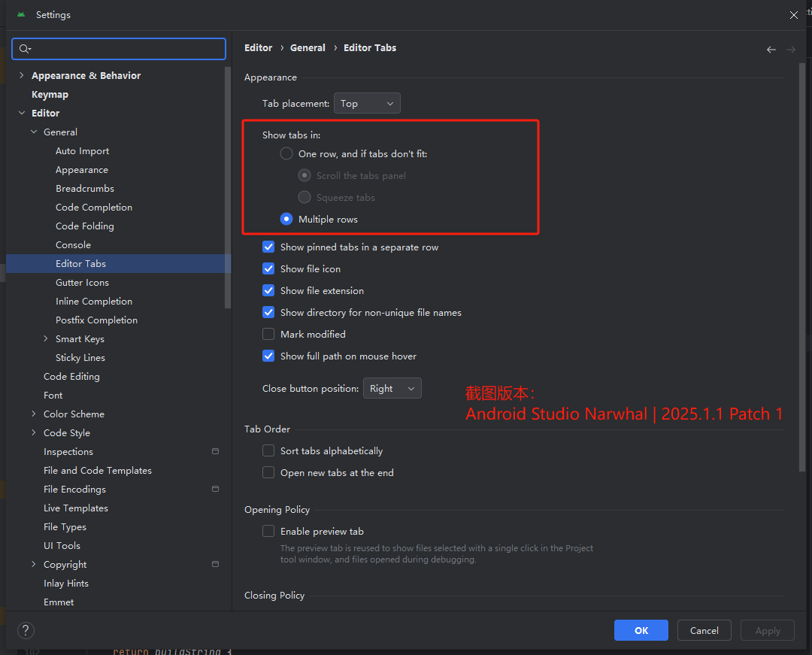
Task: Open File Types settings
Action: click(65, 526)
